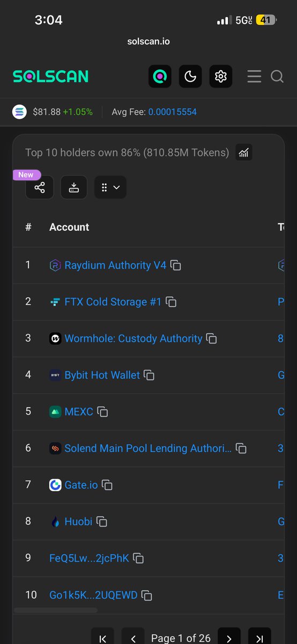Copy Bybit Hot Wallet address
This screenshot has height=644, width=297.
(x=149, y=375)
